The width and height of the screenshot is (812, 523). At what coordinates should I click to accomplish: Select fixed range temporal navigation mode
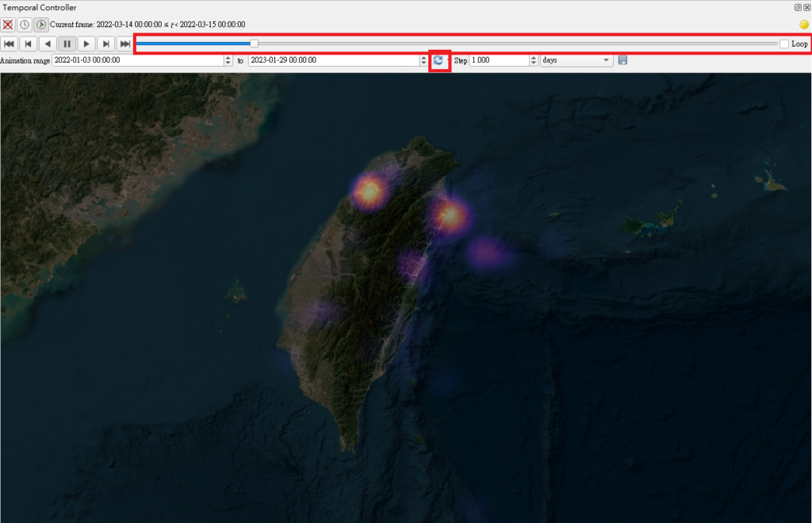[25, 25]
